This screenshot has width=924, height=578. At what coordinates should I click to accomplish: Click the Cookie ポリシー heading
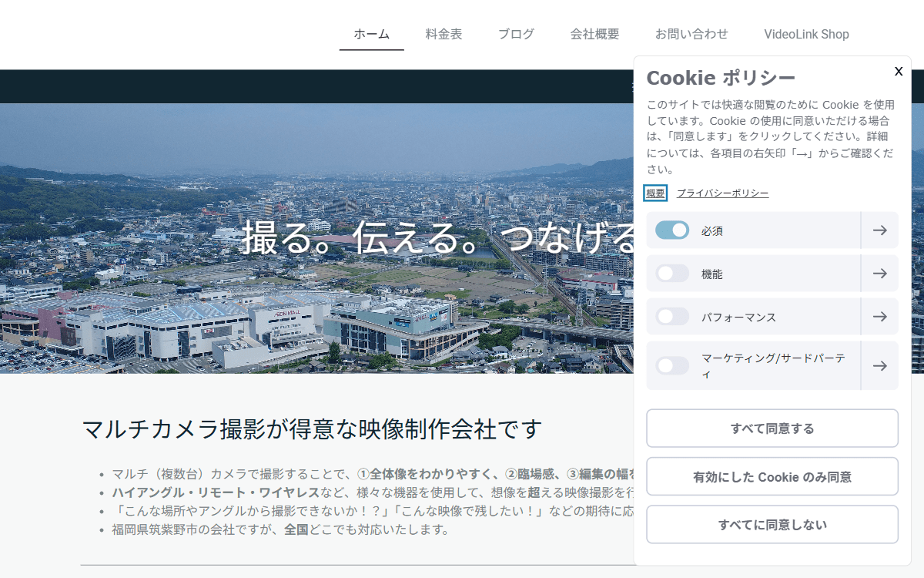[721, 78]
